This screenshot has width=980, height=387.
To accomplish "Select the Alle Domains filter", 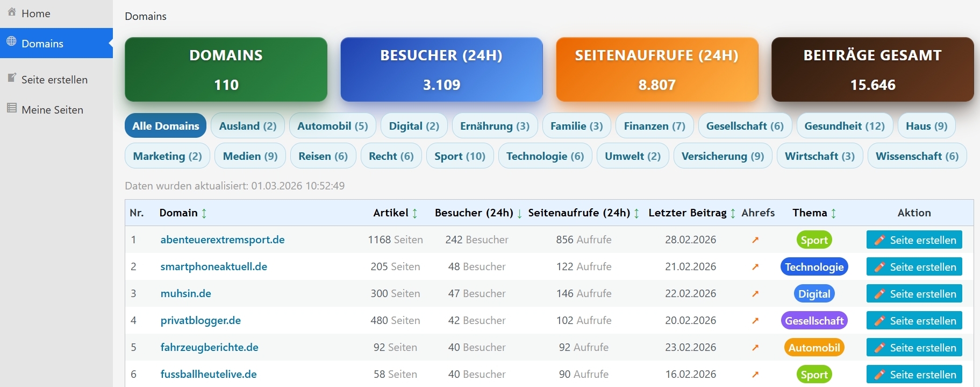I will (166, 126).
